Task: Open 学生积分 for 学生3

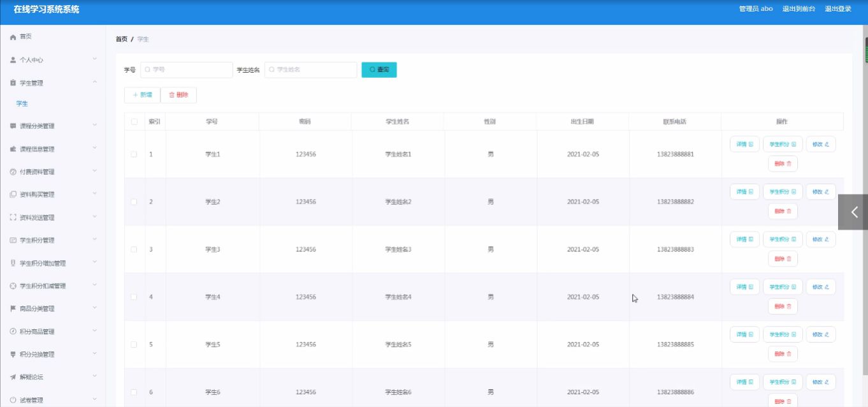Action: point(783,239)
